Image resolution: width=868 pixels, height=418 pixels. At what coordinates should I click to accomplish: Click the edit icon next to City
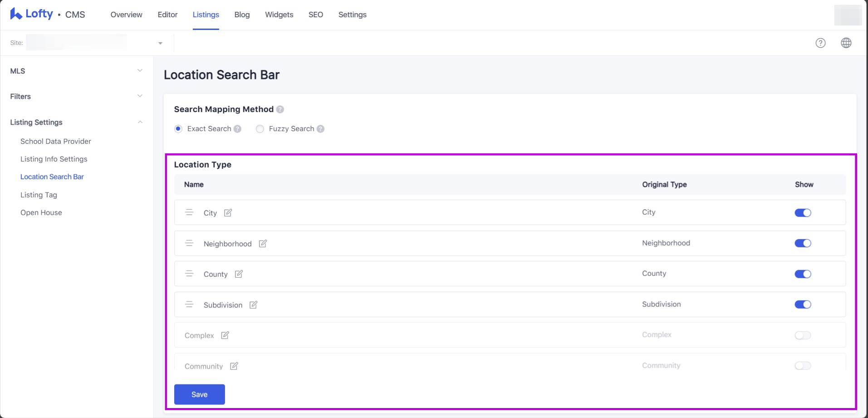[x=228, y=213]
